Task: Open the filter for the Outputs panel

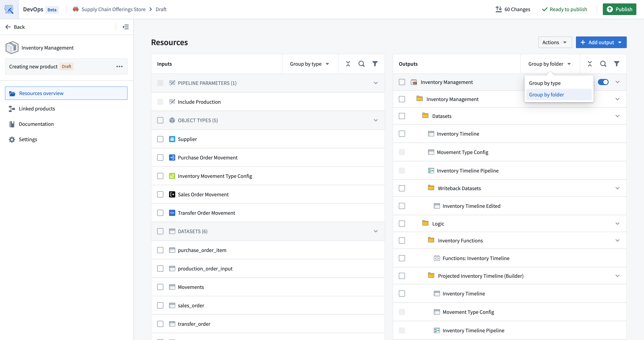Action: pyautogui.click(x=617, y=64)
